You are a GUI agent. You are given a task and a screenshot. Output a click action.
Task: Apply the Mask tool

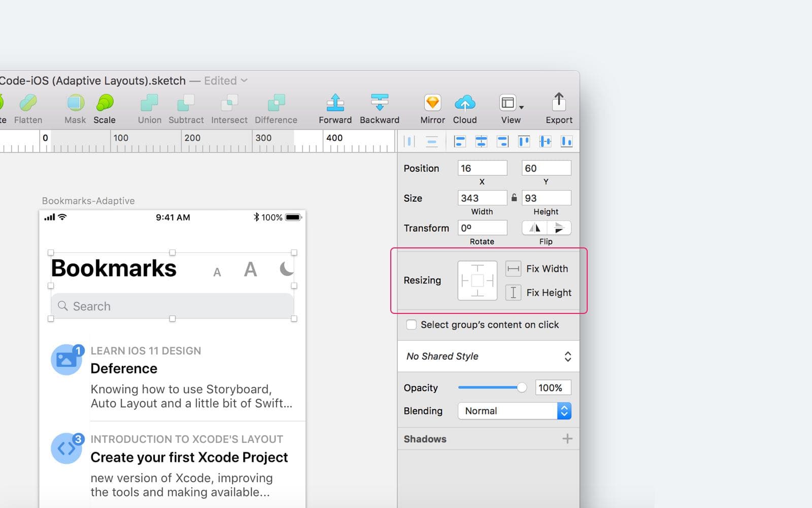pyautogui.click(x=75, y=109)
